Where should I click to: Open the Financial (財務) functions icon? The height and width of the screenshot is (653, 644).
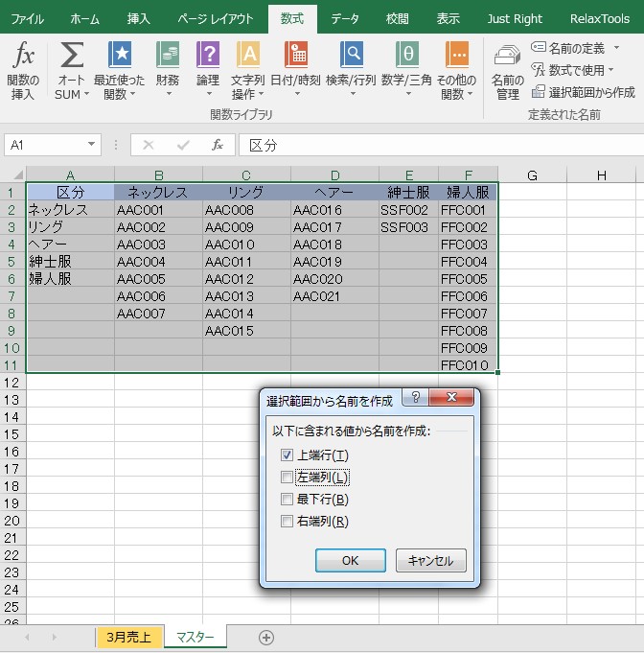pyautogui.click(x=168, y=55)
